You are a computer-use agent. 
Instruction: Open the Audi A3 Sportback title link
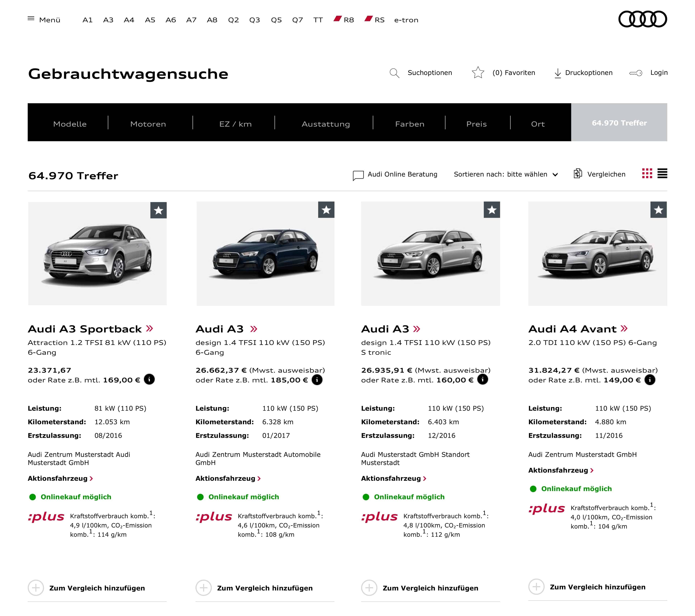(85, 329)
